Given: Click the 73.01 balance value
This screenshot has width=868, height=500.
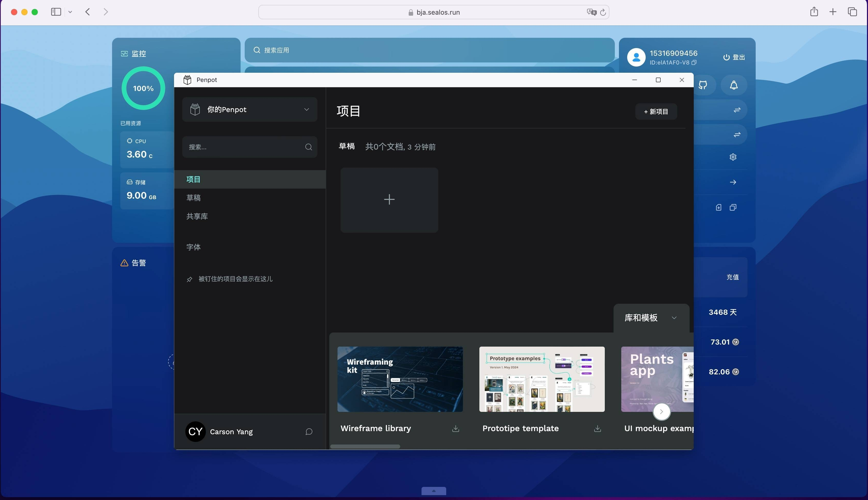Looking at the screenshot, I should click(x=720, y=342).
